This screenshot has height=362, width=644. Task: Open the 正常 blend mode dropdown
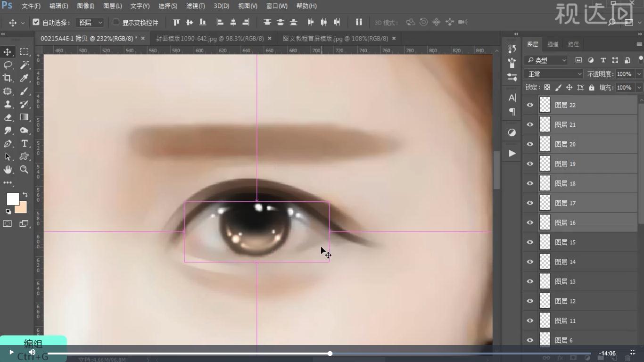pyautogui.click(x=554, y=74)
